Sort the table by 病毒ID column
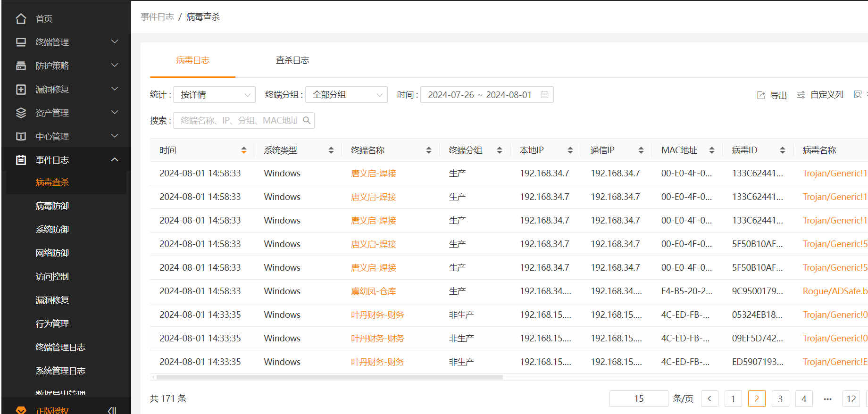 click(x=783, y=150)
